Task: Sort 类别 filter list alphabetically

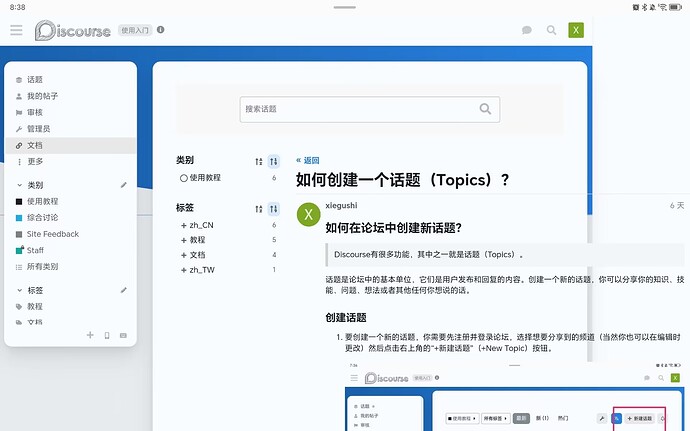Action: (259, 162)
